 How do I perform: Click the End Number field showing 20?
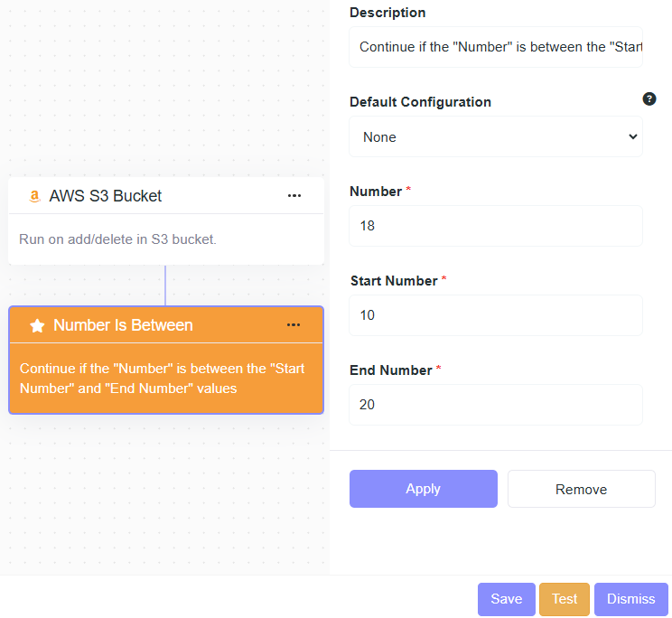(495, 405)
